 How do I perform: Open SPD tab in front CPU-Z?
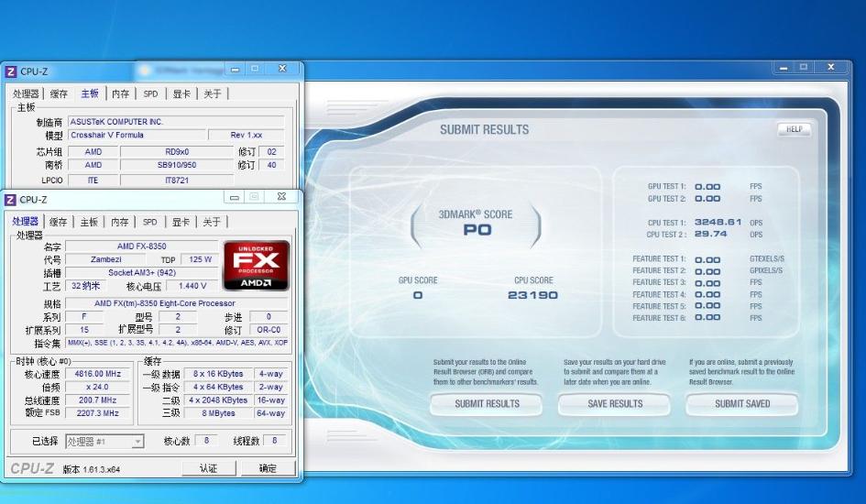coord(149,222)
